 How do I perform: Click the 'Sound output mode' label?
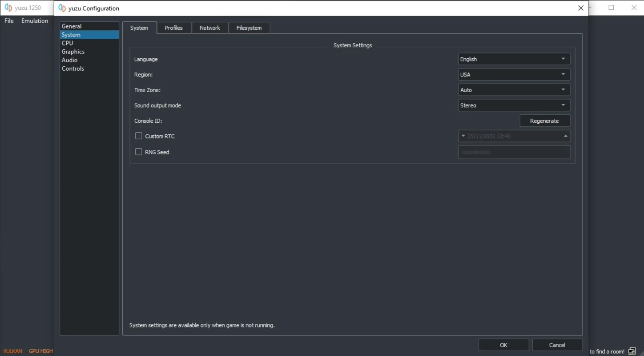click(x=157, y=105)
